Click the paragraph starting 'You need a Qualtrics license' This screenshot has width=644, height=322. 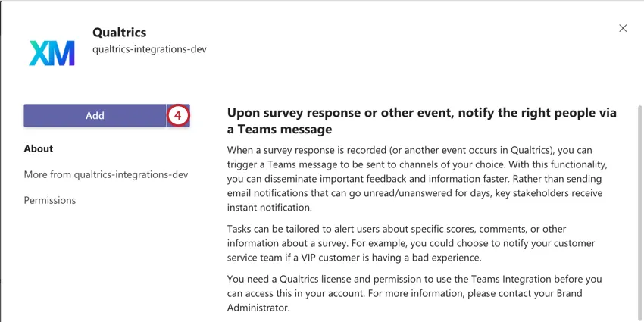tap(414, 292)
